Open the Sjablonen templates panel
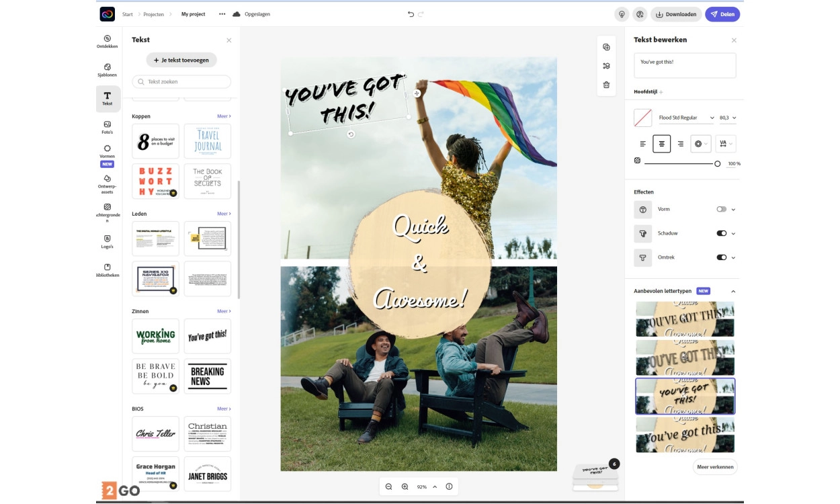 click(x=108, y=70)
